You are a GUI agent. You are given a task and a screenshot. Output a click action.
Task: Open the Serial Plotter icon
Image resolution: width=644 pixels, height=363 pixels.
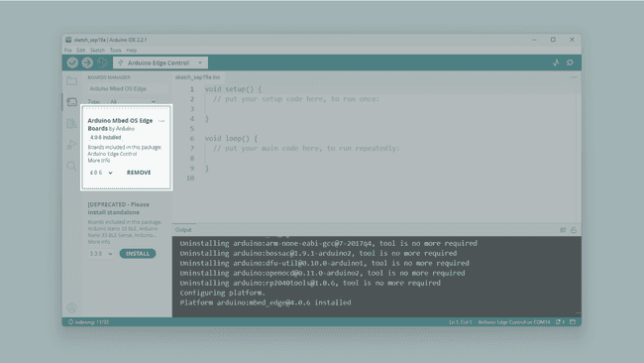556,62
